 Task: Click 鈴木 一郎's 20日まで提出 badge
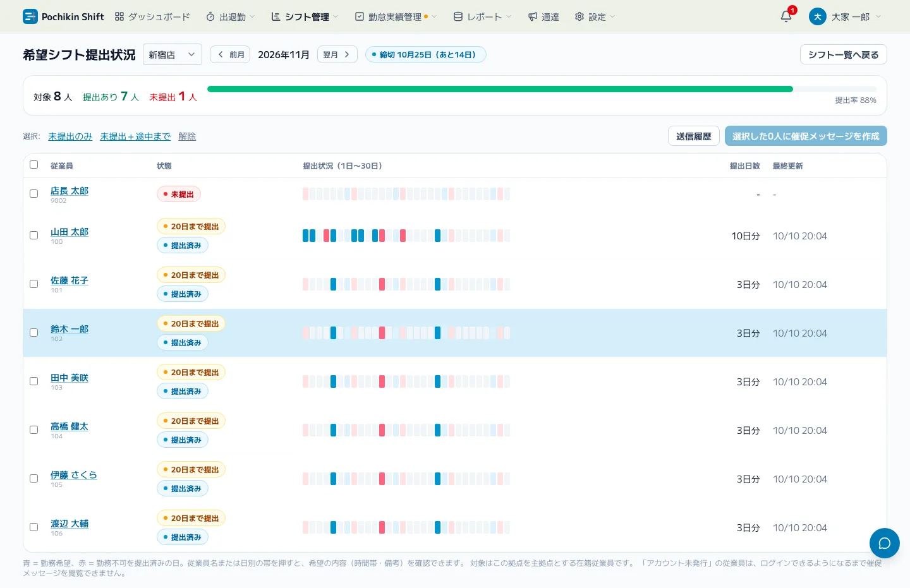click(x=191, y=323)
